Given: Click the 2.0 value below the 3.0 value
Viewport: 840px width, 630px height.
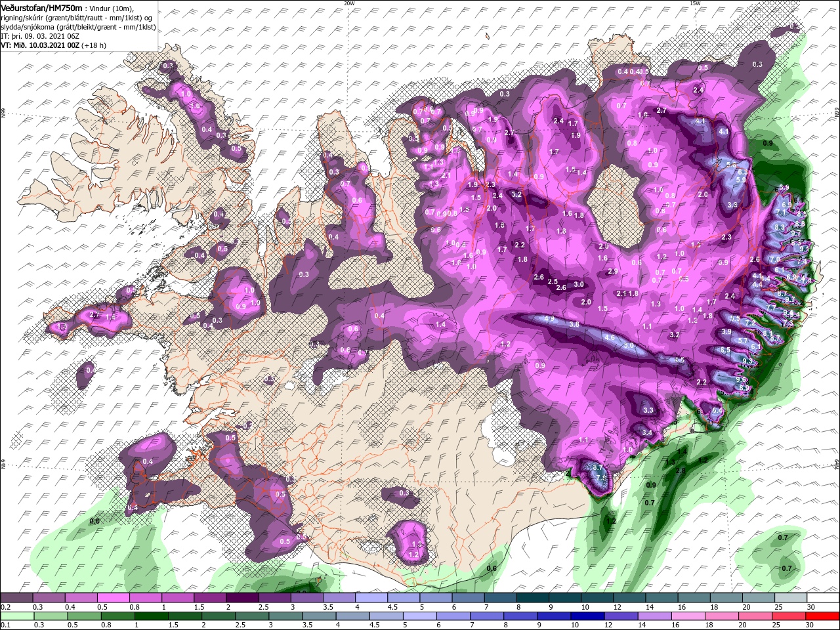Looking at the screenshot, I should (586, 303).
